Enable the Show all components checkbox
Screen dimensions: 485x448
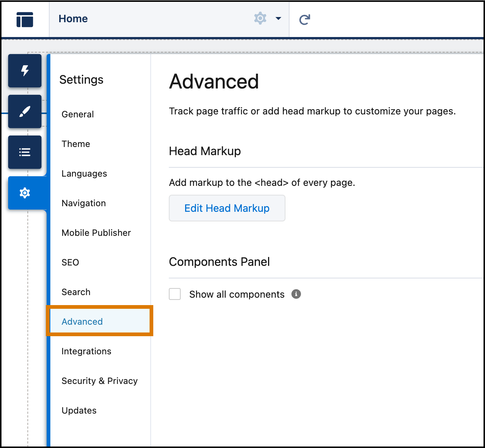pos(174,294)
